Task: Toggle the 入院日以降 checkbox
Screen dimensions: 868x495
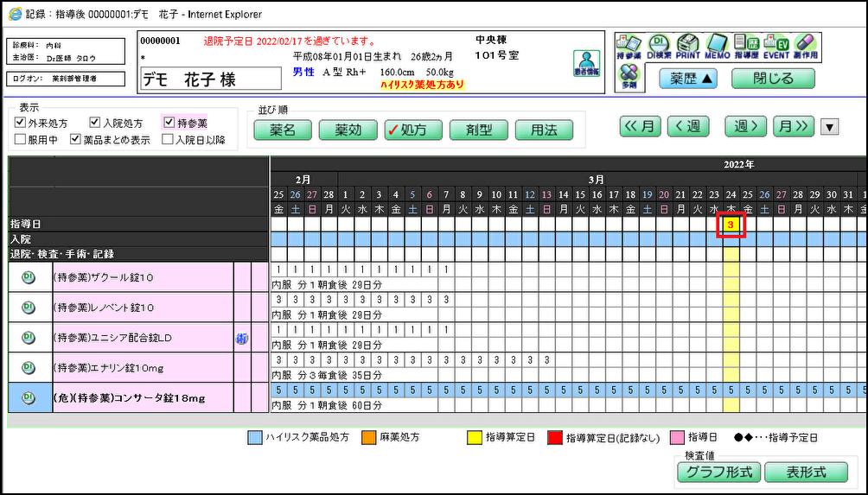Action: 168,139
